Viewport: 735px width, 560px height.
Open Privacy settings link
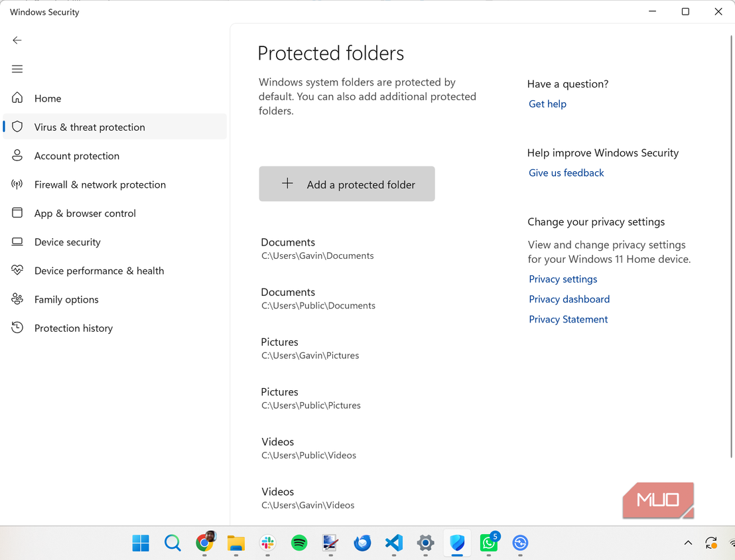coord(563,279)
